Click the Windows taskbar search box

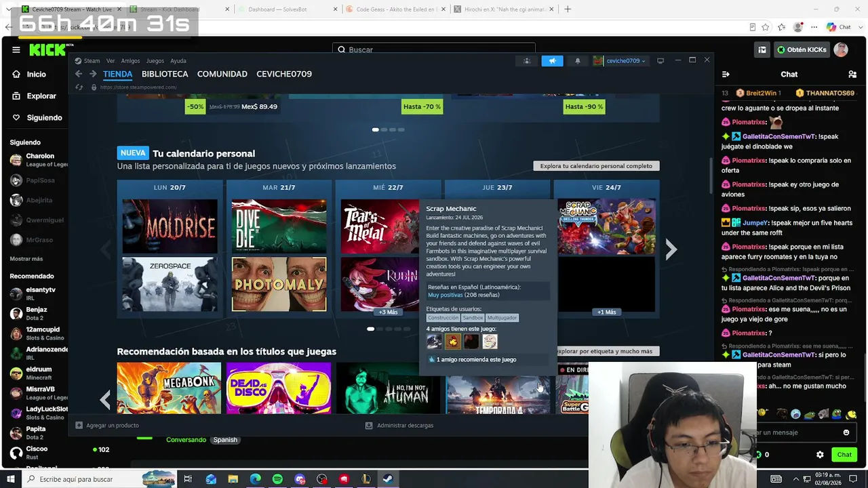tap(100, 479)
